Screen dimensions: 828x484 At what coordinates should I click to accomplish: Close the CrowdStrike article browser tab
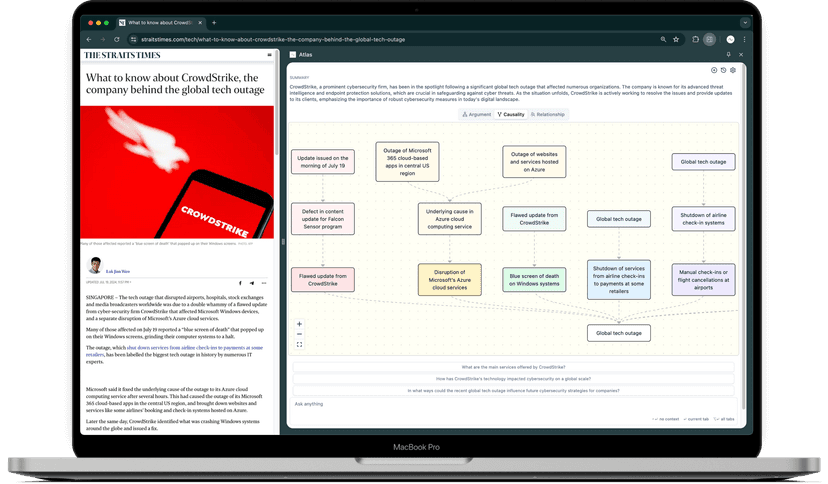click(200, 23)
